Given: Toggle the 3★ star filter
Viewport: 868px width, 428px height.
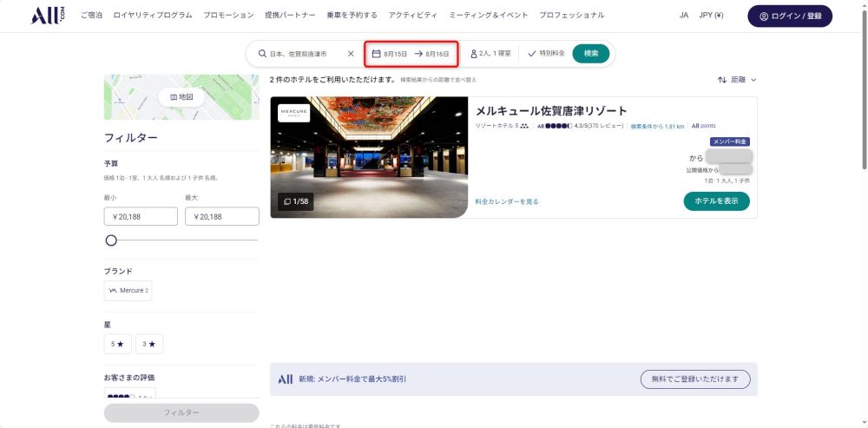Looking at the screenshot, I should (149, 344).
